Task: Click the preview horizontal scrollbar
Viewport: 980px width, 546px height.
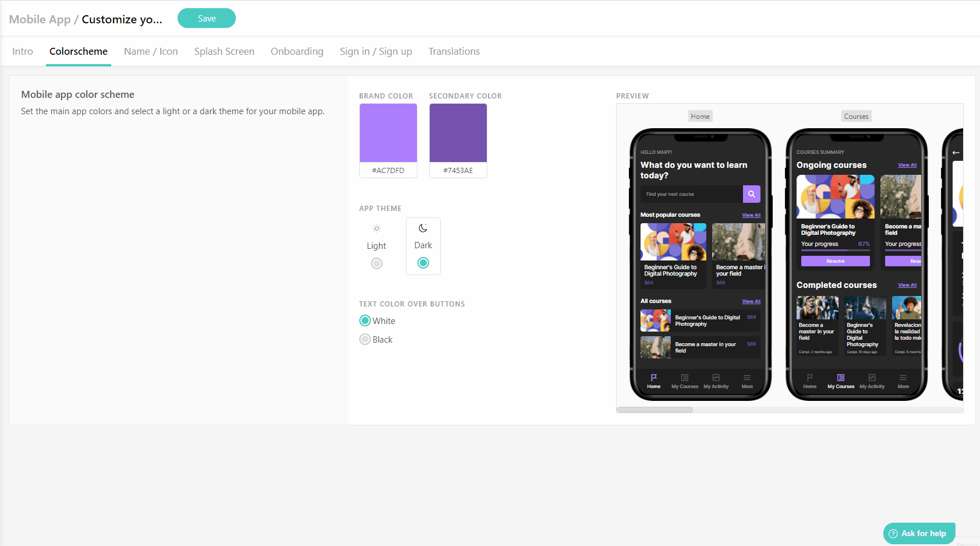Action: [654, 410]
